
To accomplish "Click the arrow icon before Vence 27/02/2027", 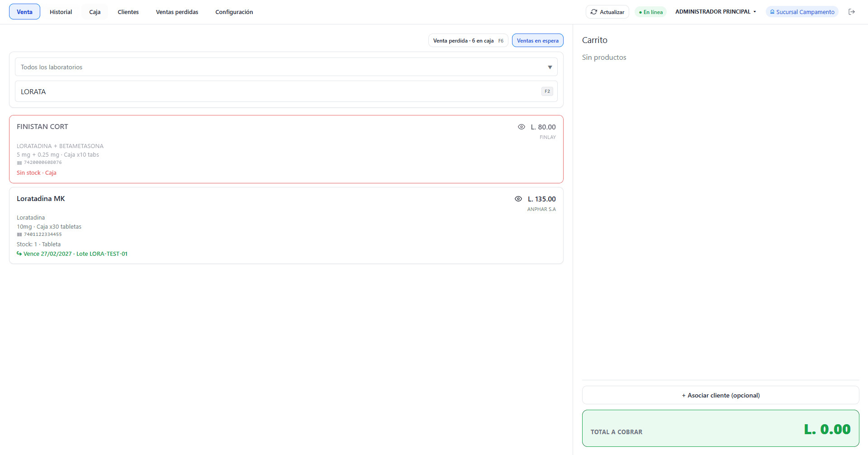I will tap(19, 254).
